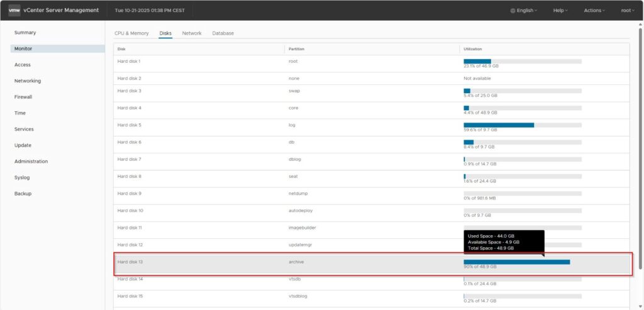Open the Database tab

pos(223,33)
